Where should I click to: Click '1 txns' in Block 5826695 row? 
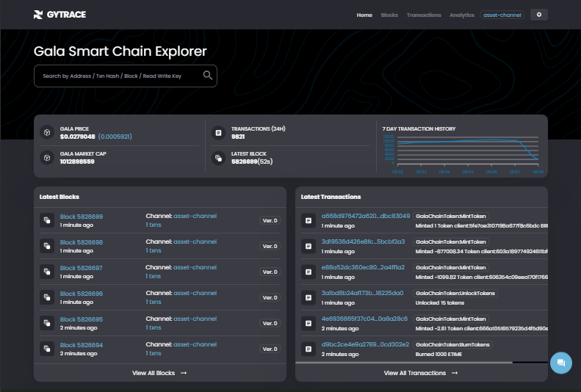point(154,327)
